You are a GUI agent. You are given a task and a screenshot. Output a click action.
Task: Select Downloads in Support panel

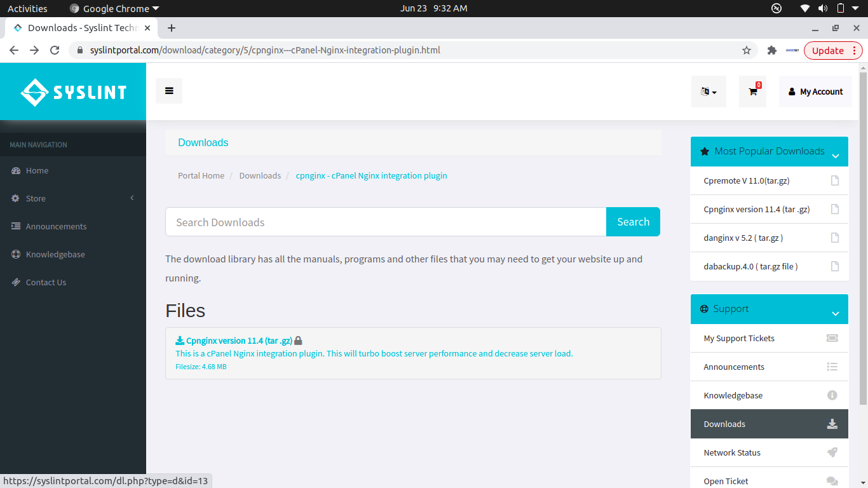coord(770,424)
